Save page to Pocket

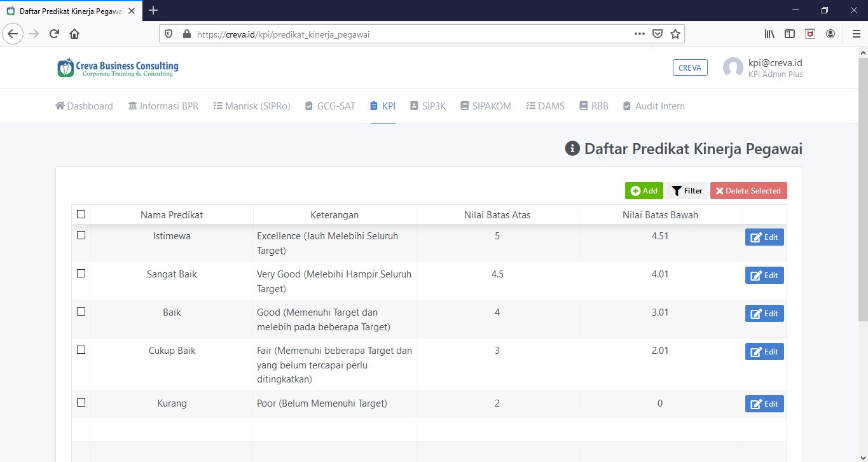tap(658, 34)
